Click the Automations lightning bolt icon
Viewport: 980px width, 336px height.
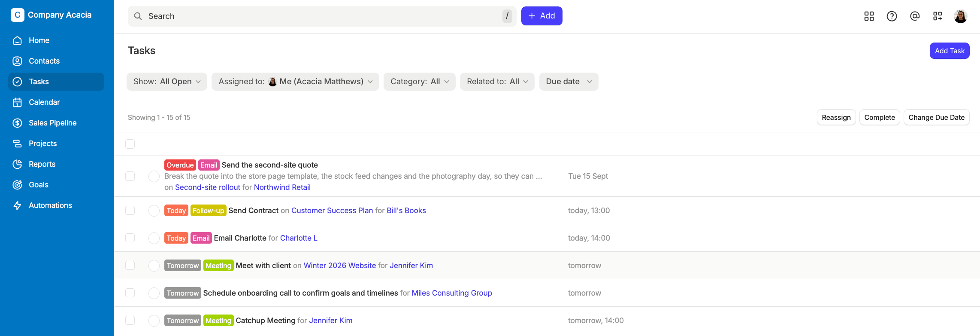(18, 205)
